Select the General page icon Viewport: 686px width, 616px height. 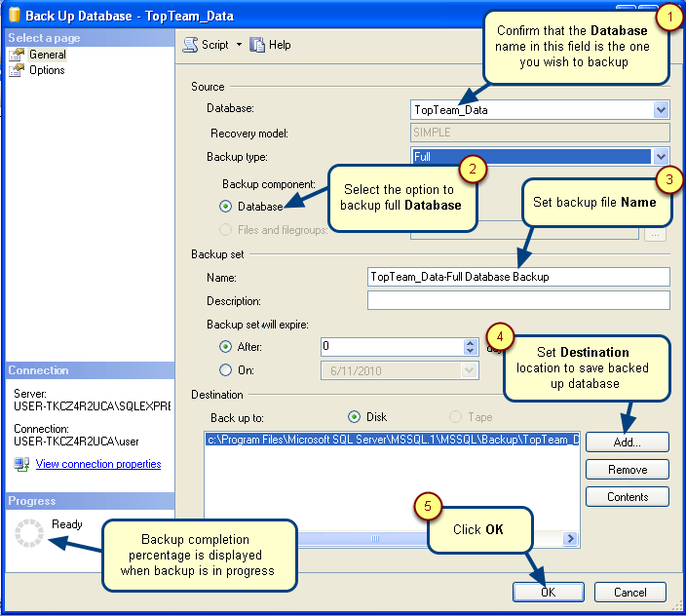coord(16,56)
